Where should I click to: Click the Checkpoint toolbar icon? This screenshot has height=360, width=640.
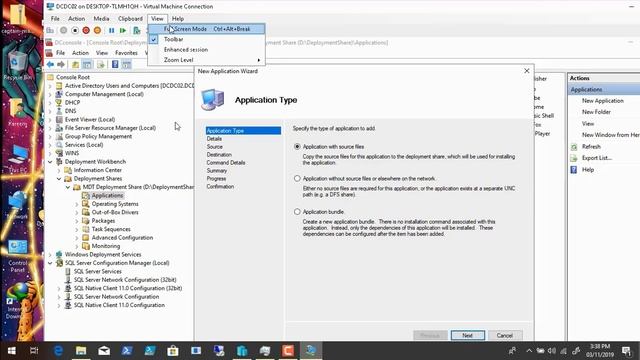[x=137, y=31]
